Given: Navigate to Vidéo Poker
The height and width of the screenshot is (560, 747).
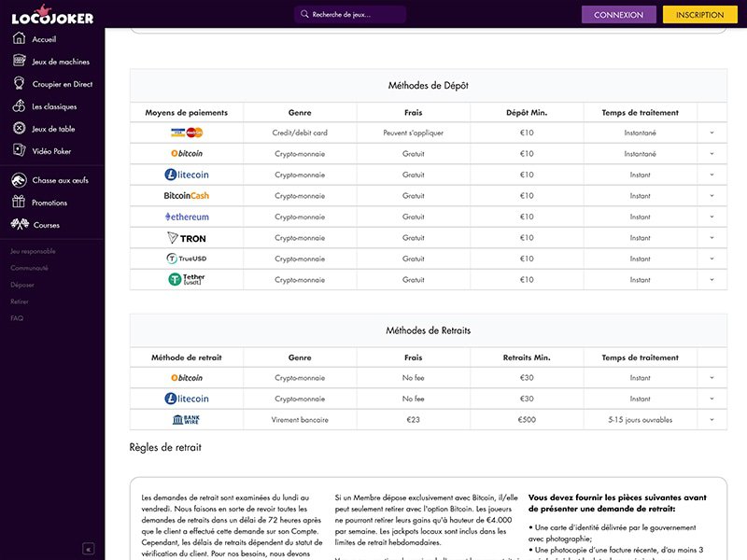Looking at the screenshot, I should click(x=51, y=151).
